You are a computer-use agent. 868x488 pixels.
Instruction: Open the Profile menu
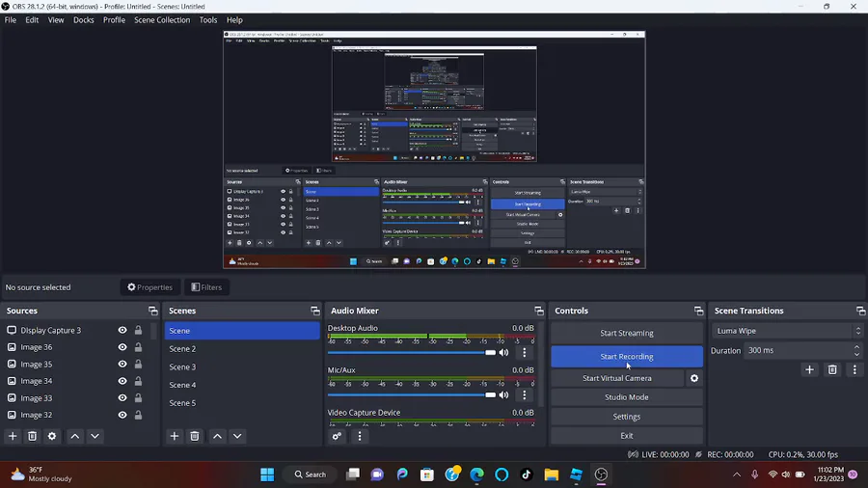[114, 20]
